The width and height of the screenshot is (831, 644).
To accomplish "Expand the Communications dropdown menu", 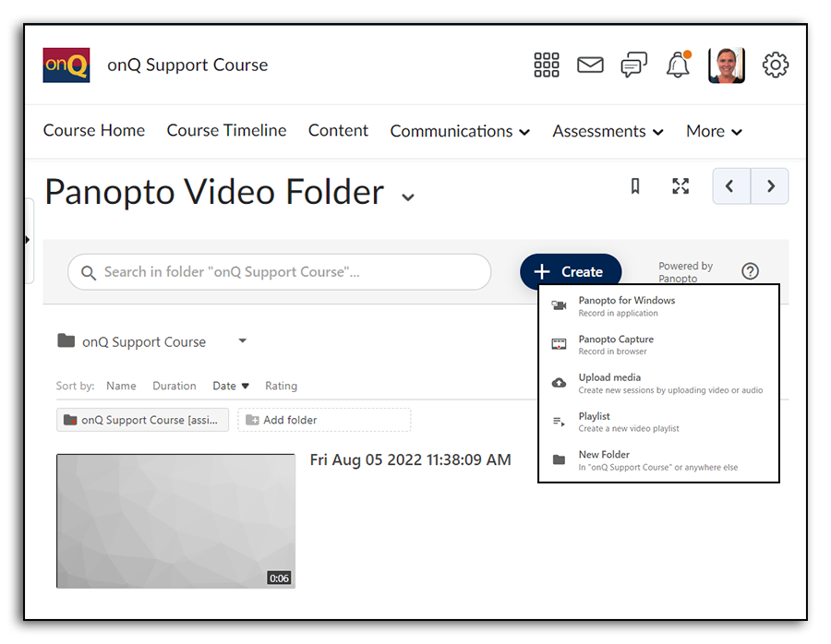I will click(460, 131).
